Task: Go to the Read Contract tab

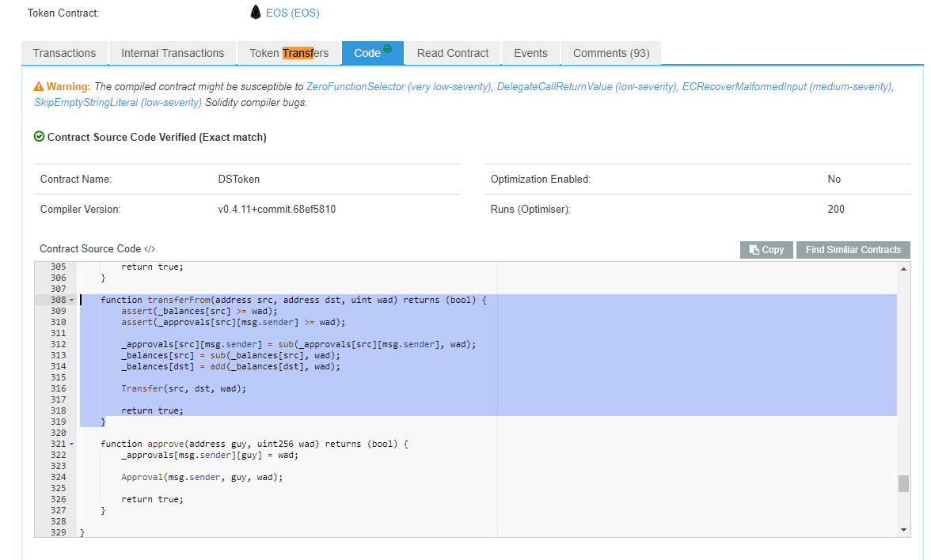Action: point(453,53)
